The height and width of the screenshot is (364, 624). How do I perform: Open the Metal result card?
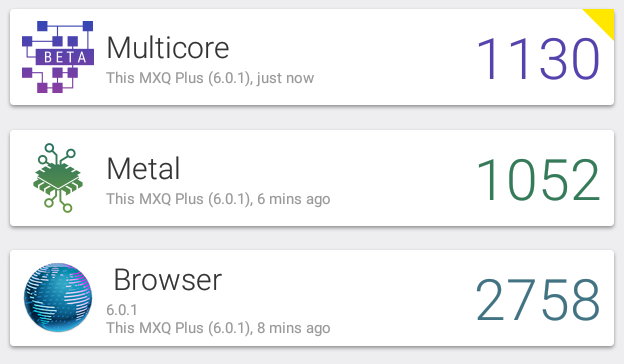pos(312,178)
